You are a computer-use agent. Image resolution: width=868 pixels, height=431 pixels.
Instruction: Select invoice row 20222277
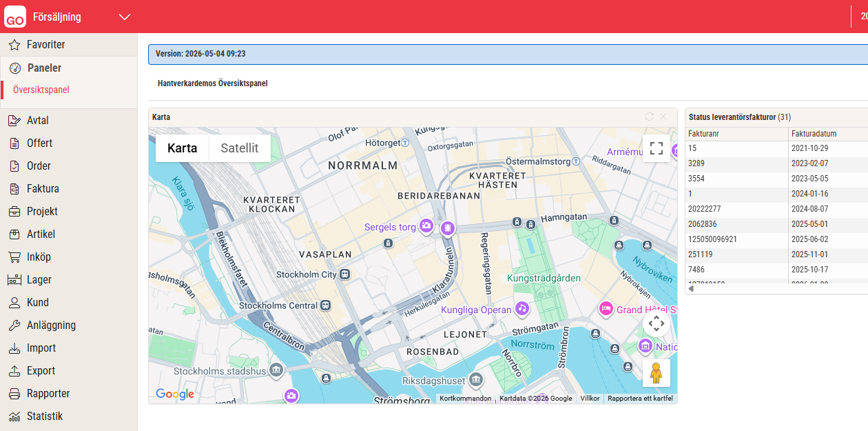(x=776, y=209)
